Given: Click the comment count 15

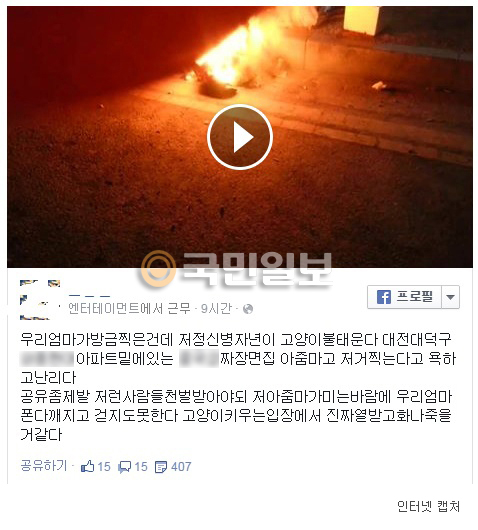Looking at the screenshot, I should (141, 467).
